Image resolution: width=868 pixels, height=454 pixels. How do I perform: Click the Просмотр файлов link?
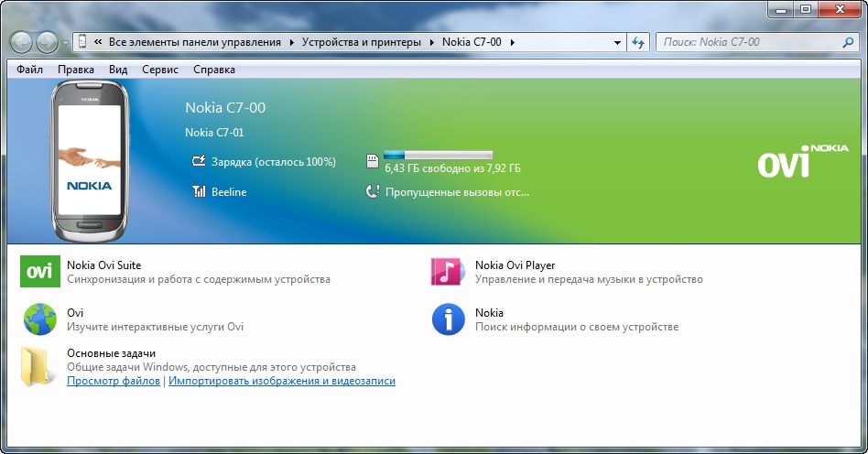tap(114, 381)
